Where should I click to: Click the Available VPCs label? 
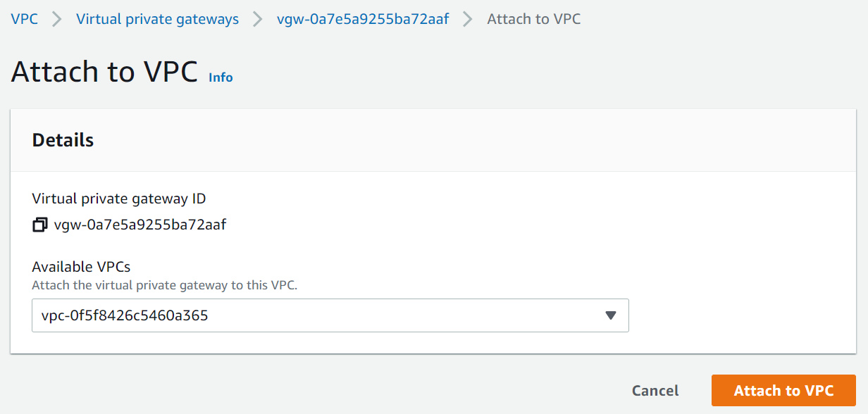pos(81,267)
